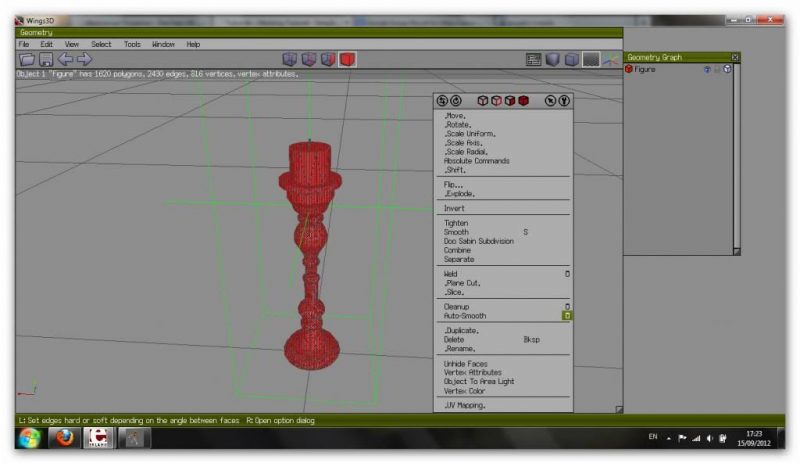This screenshot has width=800, height=463.
Task: Toggle the colored axes display icon
Action: click(610, 60)
